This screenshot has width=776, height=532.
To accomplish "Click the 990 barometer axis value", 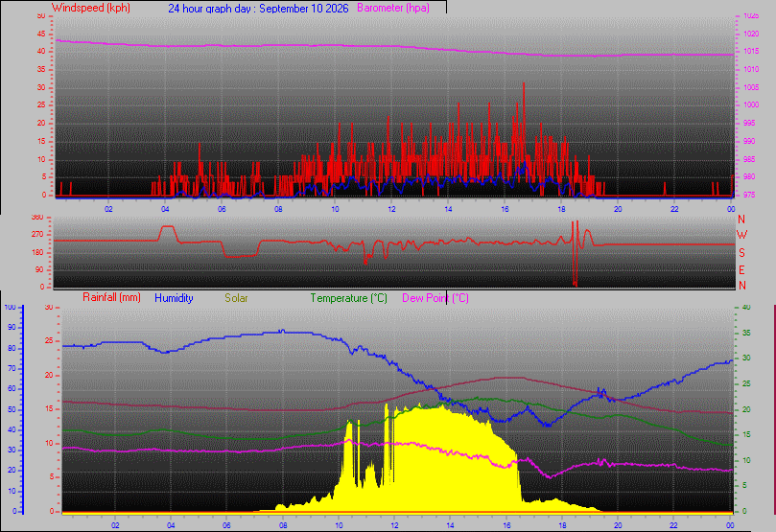I will tap(749, 141).
